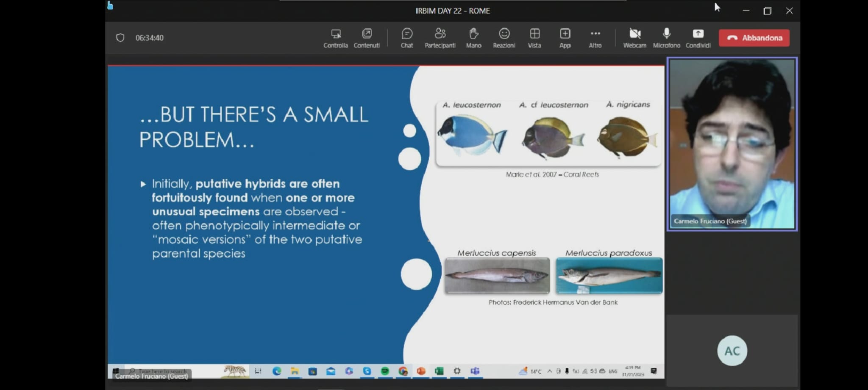Open Google Chrome in the shared taskbar
868x390 pixels.
coord(403,371)
